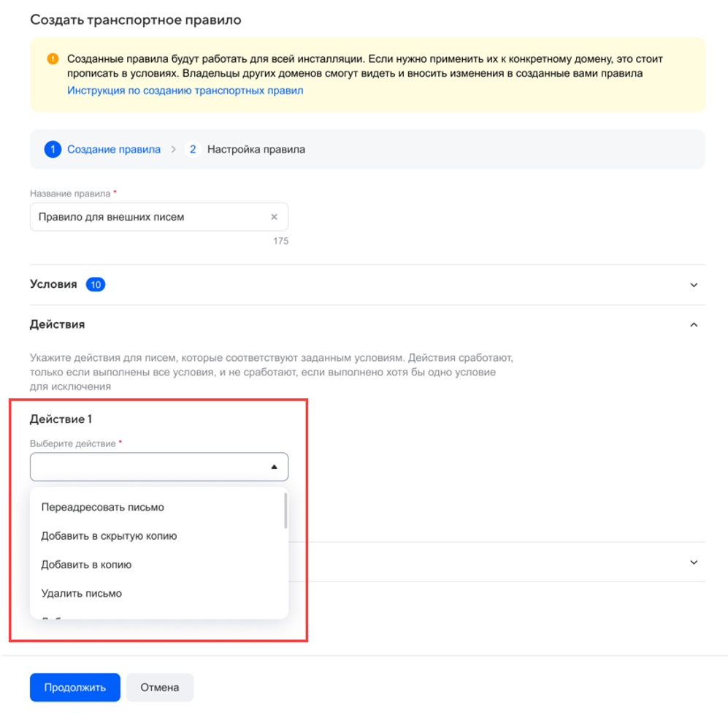Open the transport rules instruction link
This screenshot has height=713, width=728.
pos(185,91)
